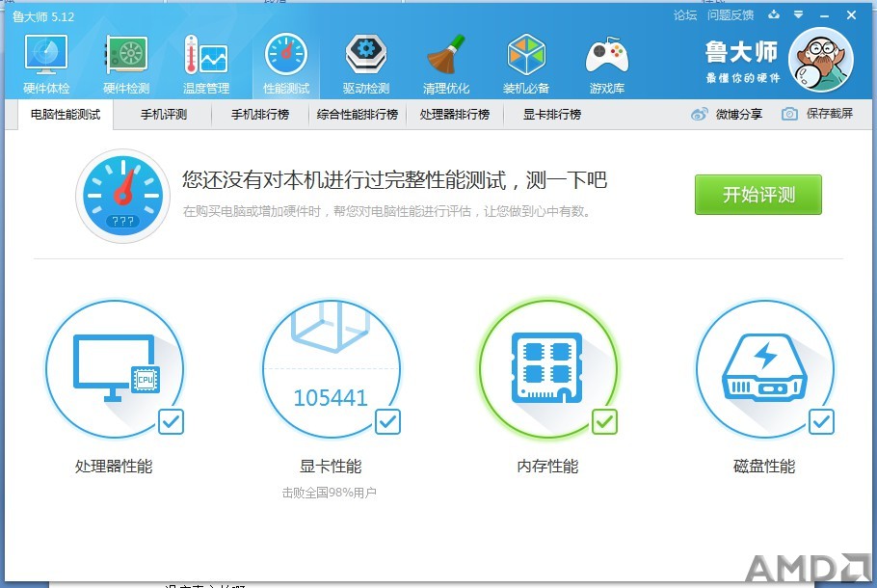Uncheck the 显卡性能 checkbox
This screenshot has width=877, height=588.
[387, 422]
